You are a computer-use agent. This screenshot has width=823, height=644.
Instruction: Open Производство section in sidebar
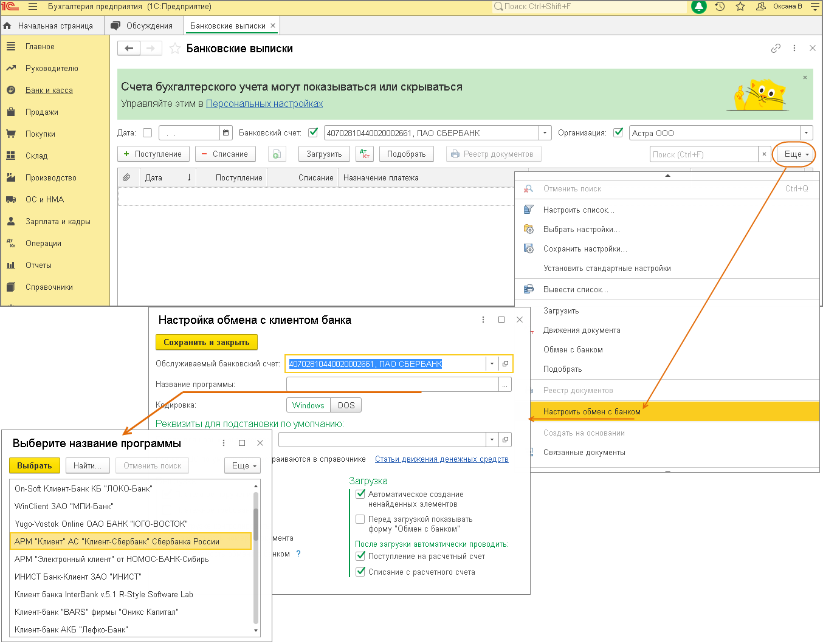tap(51, 177)
